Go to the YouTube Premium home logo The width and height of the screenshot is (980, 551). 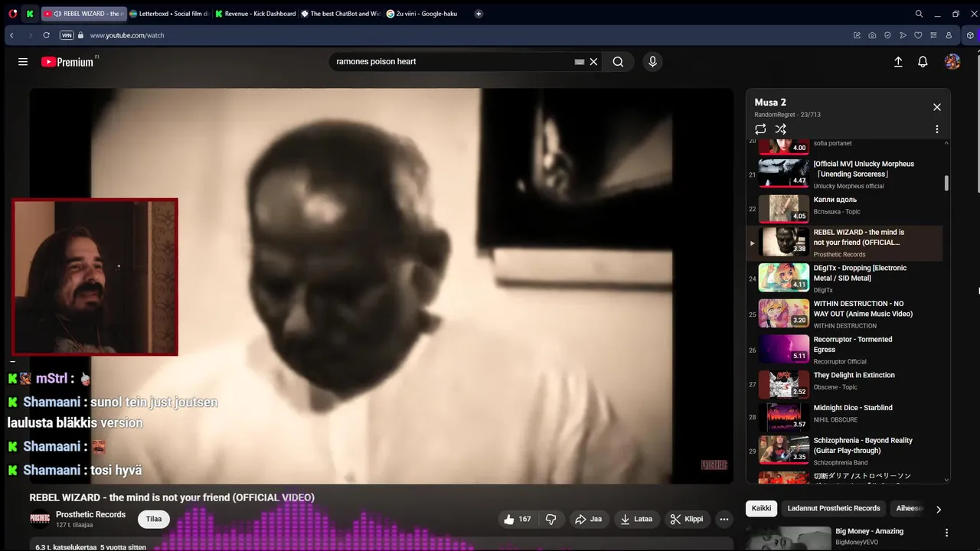coord(67,62)
